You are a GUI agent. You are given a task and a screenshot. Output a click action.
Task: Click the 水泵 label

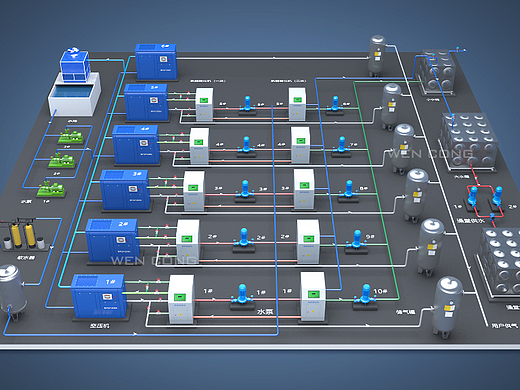pos(265,311)
